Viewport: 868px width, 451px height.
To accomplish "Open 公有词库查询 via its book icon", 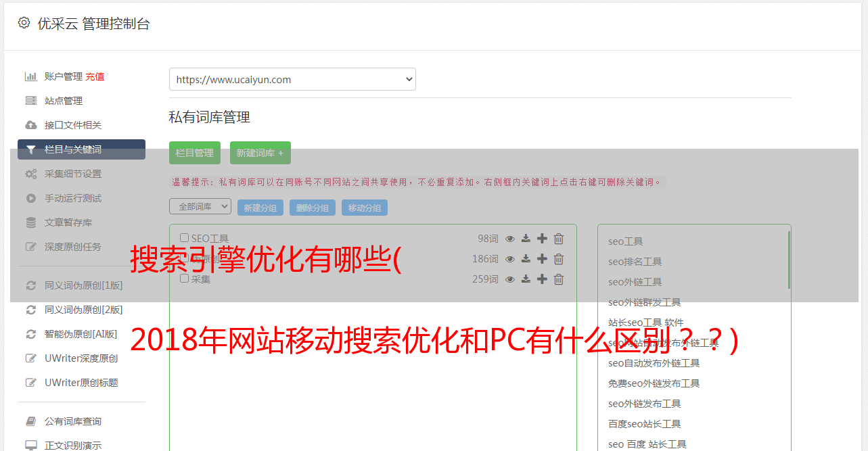I will pos(31,421).
